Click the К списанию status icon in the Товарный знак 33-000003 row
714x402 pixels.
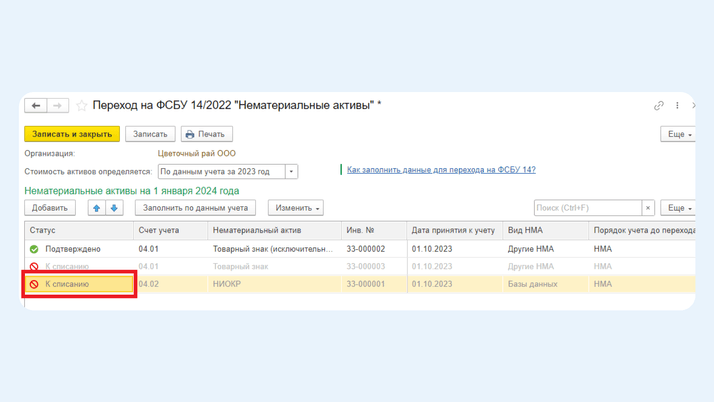click(34, 266)
